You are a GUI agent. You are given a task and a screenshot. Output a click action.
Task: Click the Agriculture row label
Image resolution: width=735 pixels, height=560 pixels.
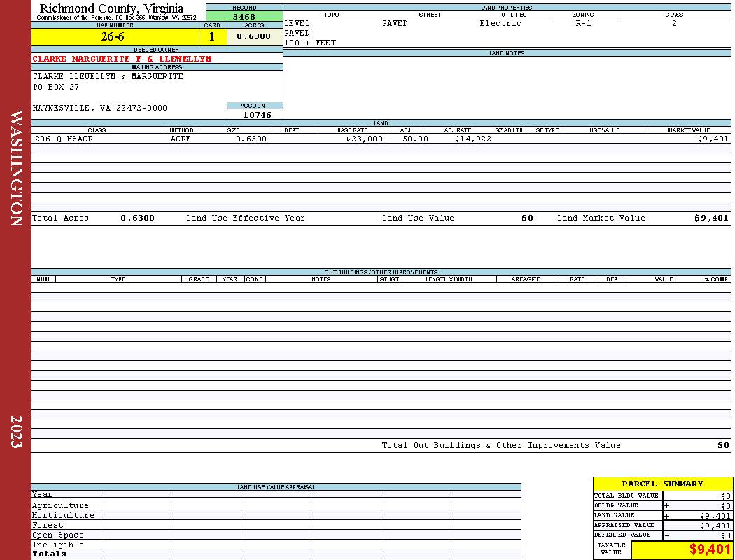(x=60, y=505)
